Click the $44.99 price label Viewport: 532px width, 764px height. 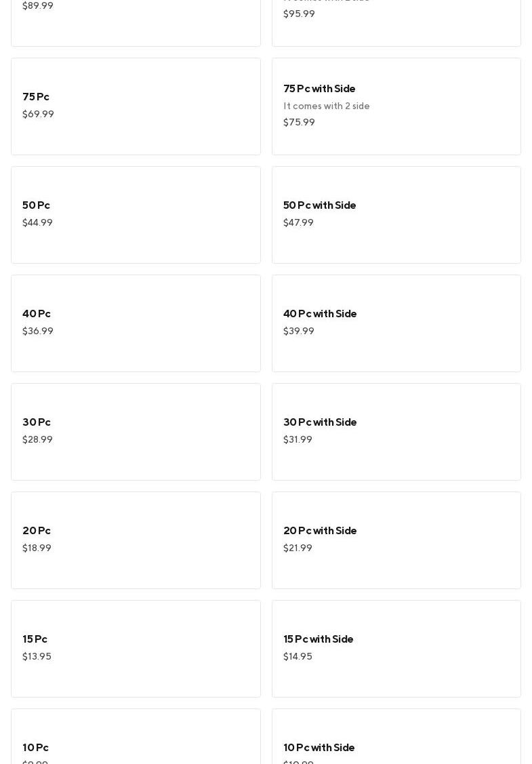pyautogui.click(x=37, y=223)
